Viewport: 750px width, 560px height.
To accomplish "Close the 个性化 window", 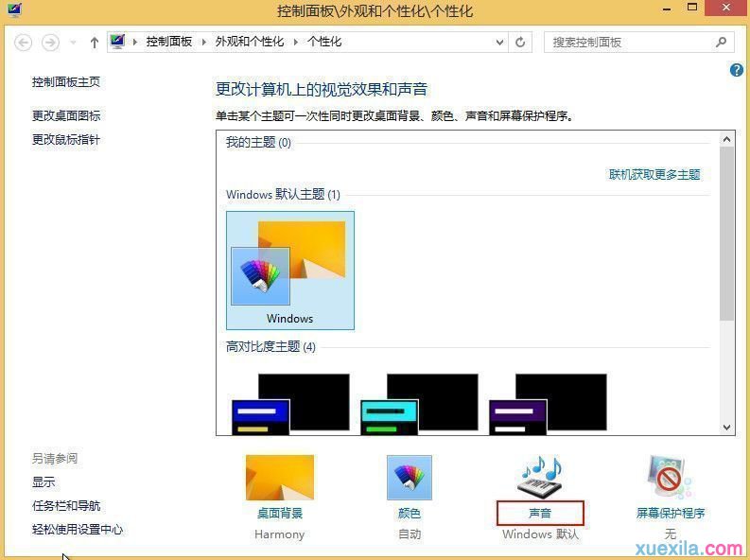I will point(726,8).
